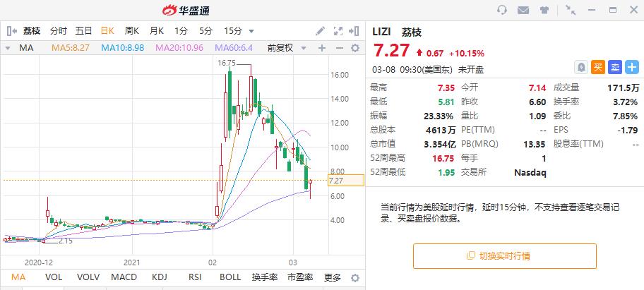Image resolution: width=644 pixels, height=290 pixels.
Task: Click 成交量 value 171.5万
Action: pyautogui.click(x=623, y=87)
